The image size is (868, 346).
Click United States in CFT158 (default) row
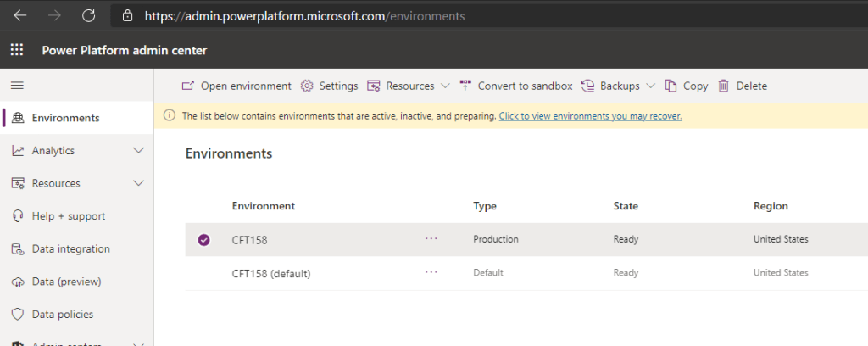point(781,272)
